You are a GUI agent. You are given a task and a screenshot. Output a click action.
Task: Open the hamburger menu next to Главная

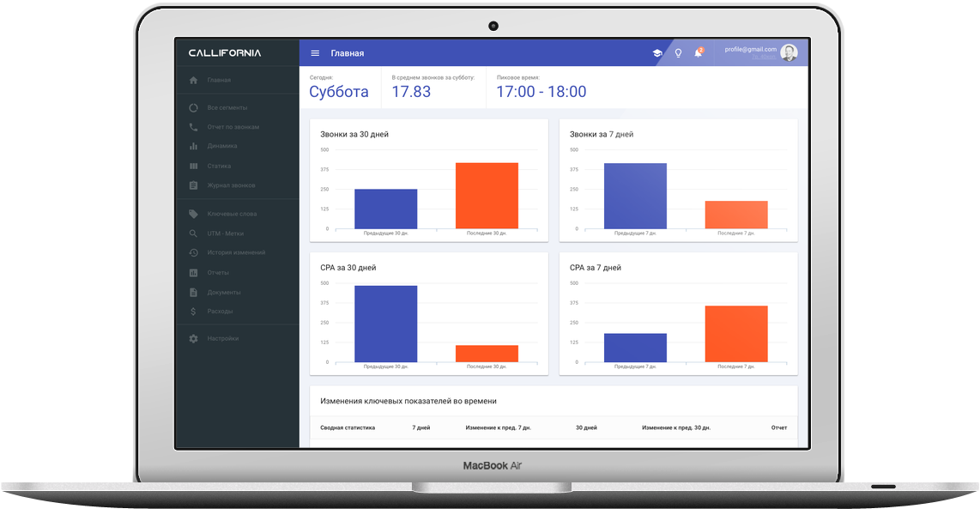pos(315,53)
